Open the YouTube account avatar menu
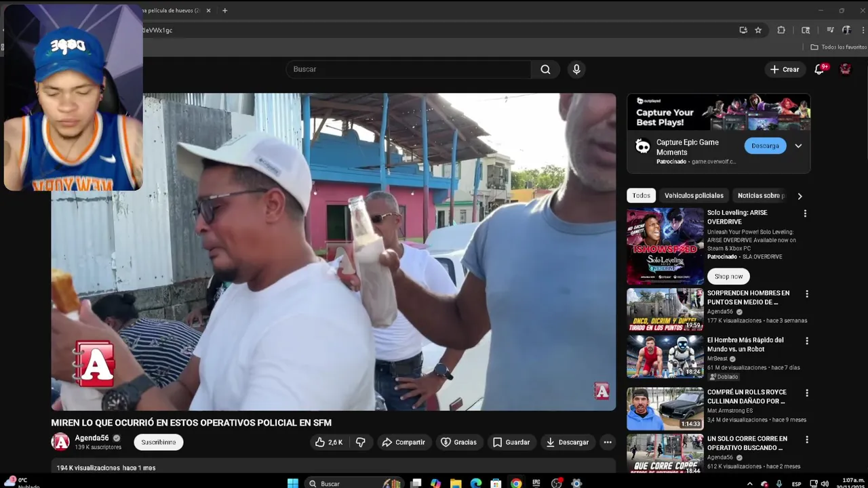This screenshot has height=488, width=868. point(845,69)
